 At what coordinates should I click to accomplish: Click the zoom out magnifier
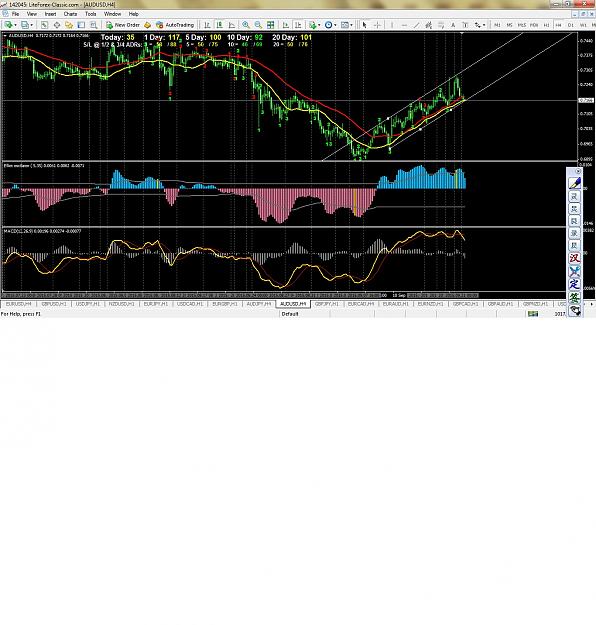pyautogui.click(x=258, y=25)
